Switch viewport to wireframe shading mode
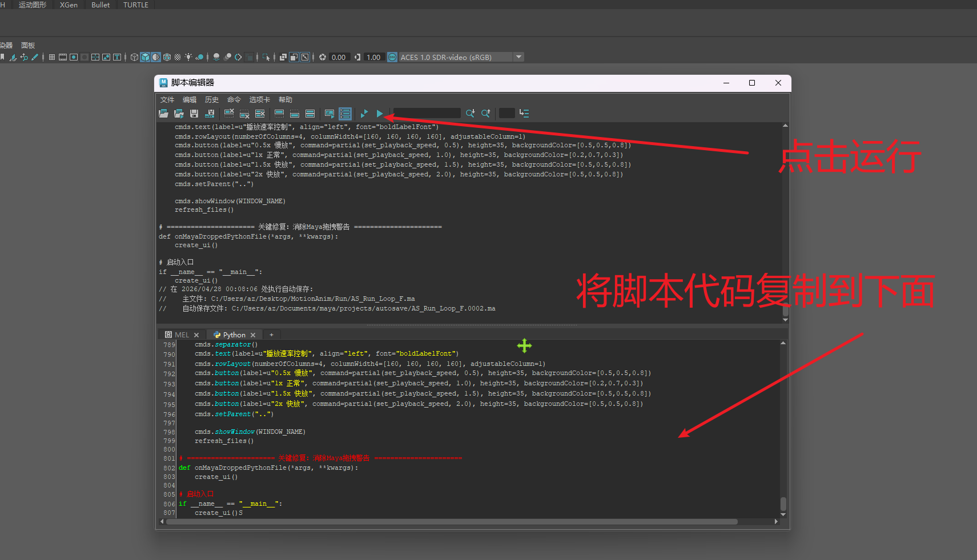Screen dimensions: 977x560 [x=134, y=57]
